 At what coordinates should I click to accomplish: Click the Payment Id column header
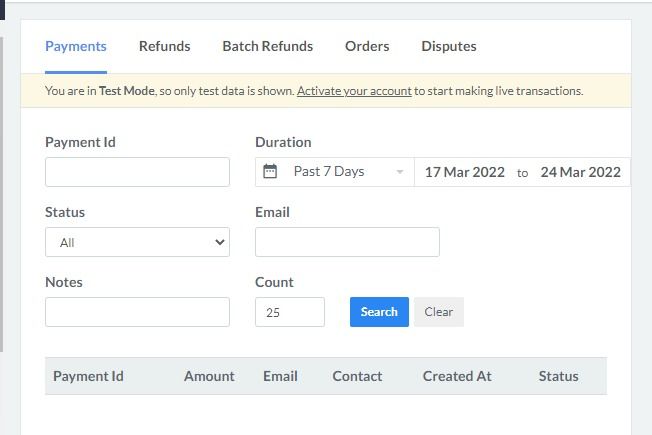pyautogui.click(x=88, y=376)
